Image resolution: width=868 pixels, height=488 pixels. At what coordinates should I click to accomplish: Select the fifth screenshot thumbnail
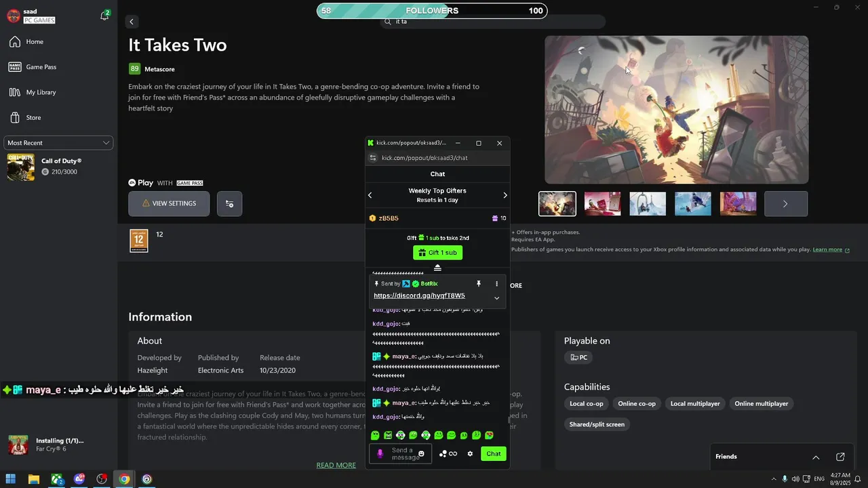point(738,203)
